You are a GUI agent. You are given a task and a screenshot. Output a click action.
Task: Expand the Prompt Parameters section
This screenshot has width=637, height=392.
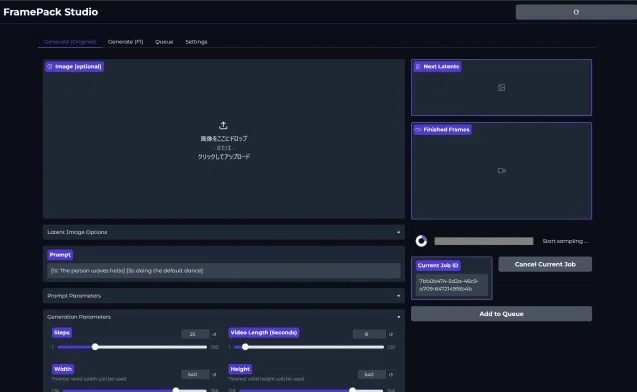pos(224,296)
